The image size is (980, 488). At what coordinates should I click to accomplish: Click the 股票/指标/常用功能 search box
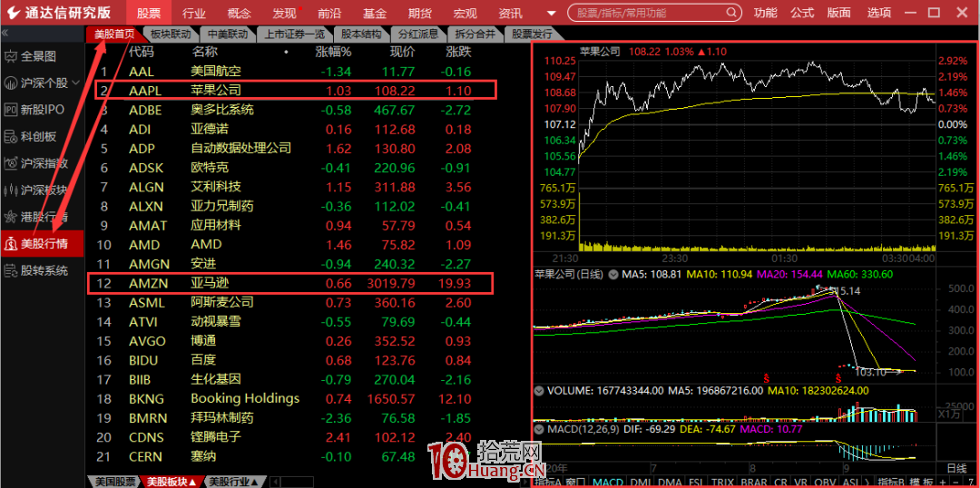click(x=656, y=13)
